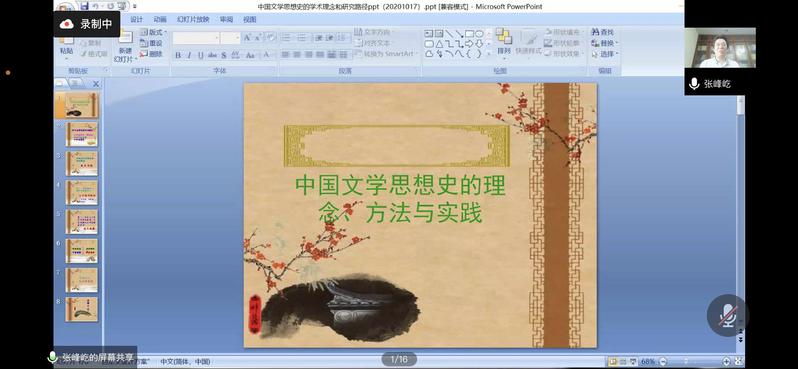Switch to normal view in status bar
This screenshot has height=369, width=798.
pyautogui.click(x=612, y=361)
